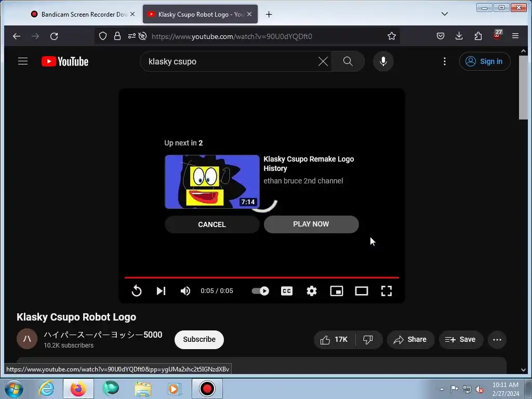
Task: Toggle closed captions CC button
Action: click(287, 291)
